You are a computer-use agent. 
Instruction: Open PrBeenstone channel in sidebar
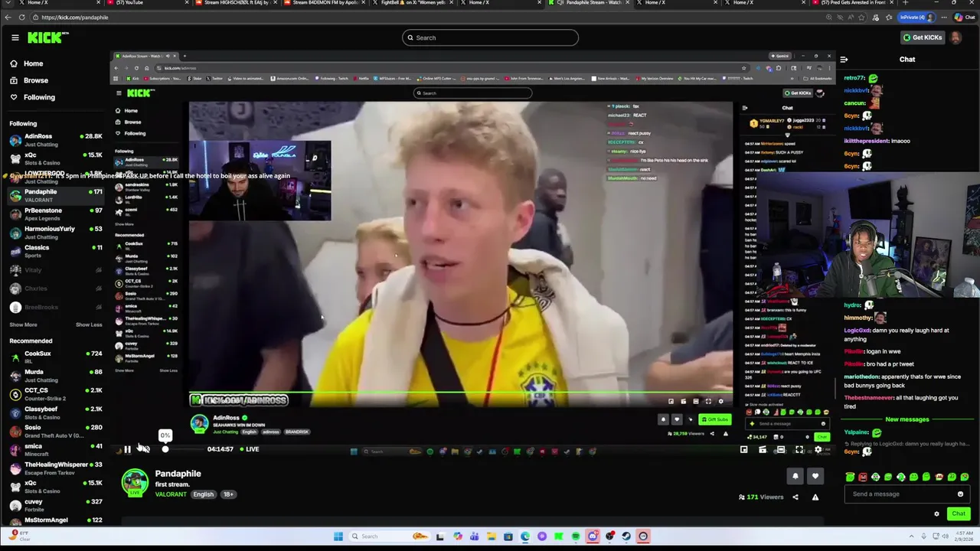click(x=54, y=214)
